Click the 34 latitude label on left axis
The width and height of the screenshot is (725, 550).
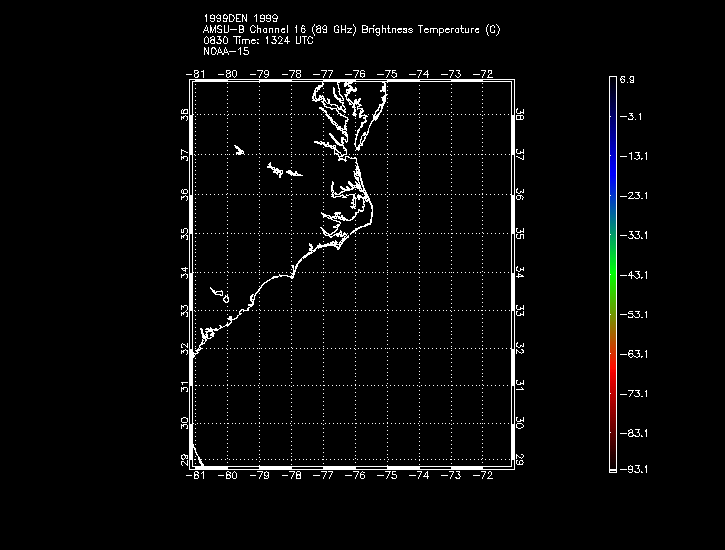pyautogui.click(x=184, y=272)
